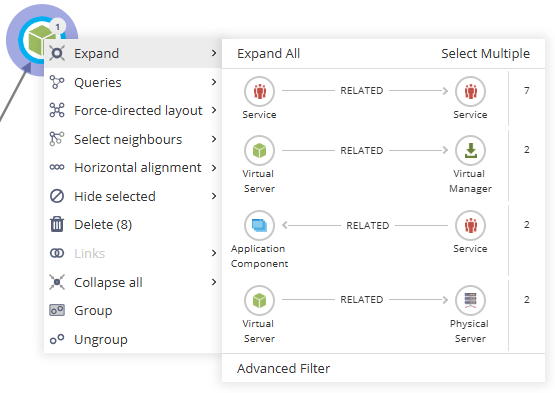Click count 7 in Service row
The width and height of the screenshot is (555, 393).
click(x=527, y=91)
